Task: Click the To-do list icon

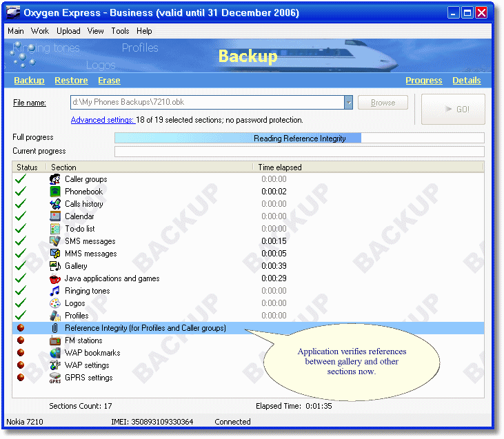Action: 55,229
